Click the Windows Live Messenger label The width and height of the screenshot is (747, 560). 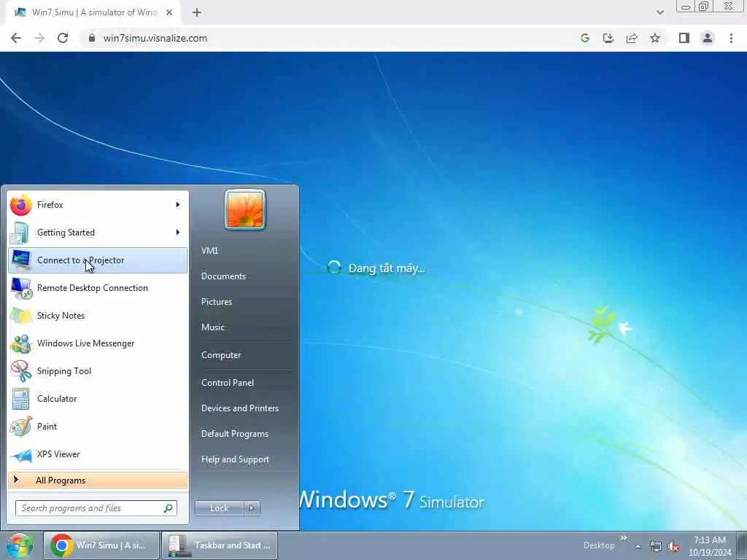click(86, 343)
